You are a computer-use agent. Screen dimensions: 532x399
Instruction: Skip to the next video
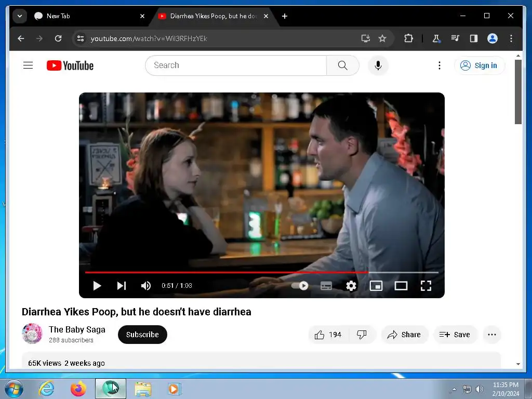[x=122, y=286]
